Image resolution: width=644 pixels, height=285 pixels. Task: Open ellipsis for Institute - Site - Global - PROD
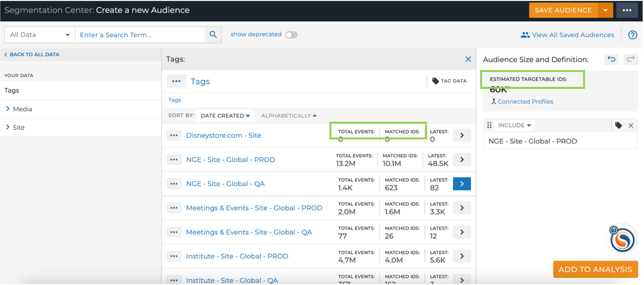point(174,256)
